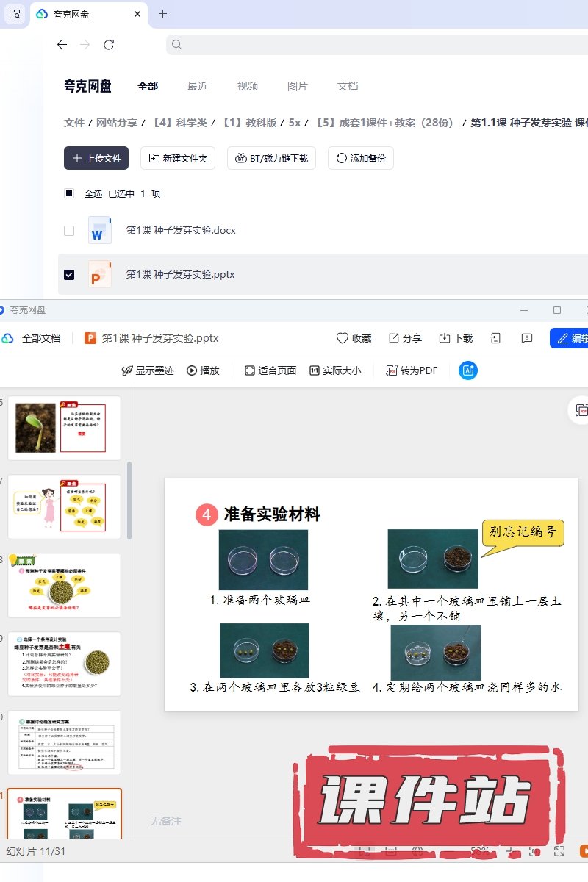Toggle the 全选 select-all checkbox

69,194
